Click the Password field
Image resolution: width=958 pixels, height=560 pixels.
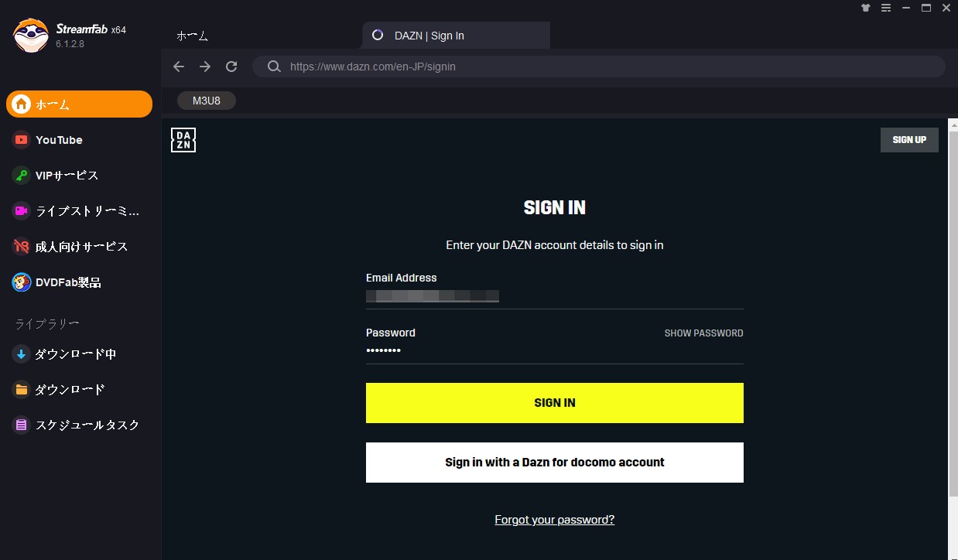click(555, 351)
